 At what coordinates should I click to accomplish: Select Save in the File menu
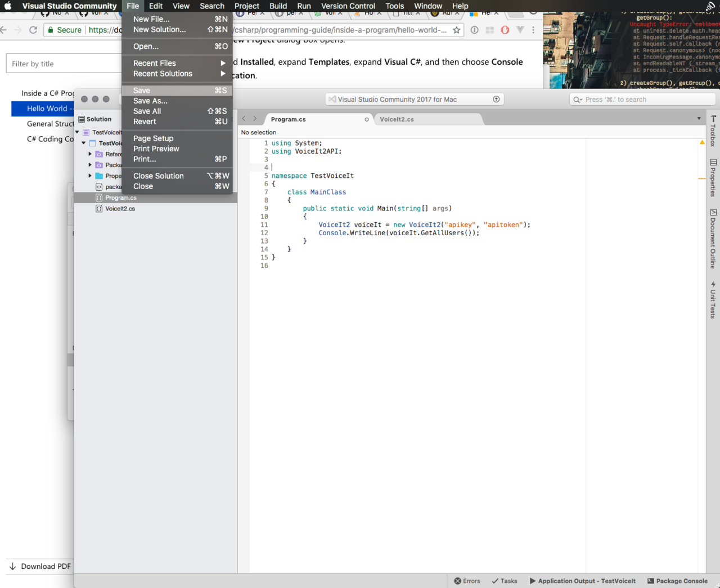pyautogui.click(x=177, y=90)
